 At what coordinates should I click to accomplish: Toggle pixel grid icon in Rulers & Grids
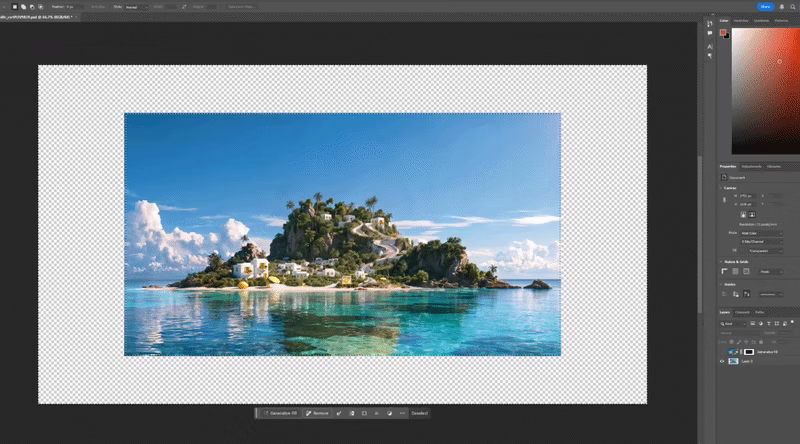(x=746, y=272)
